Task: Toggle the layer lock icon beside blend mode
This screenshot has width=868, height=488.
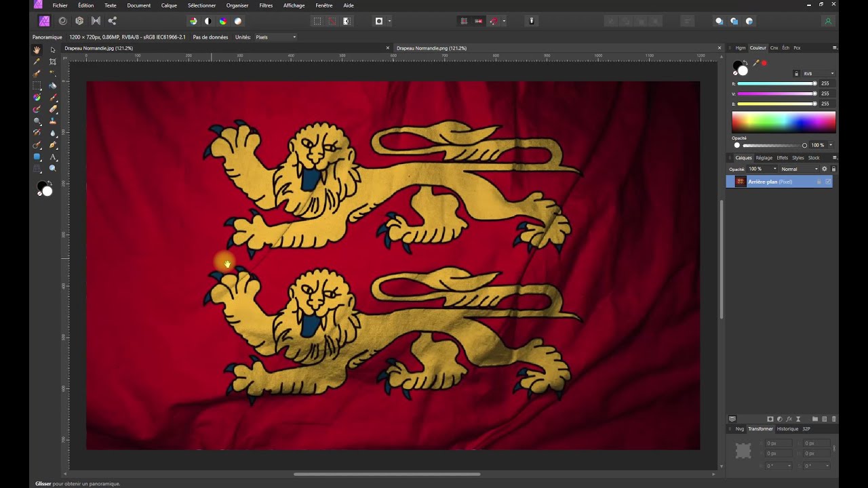Action: point(833,169)
